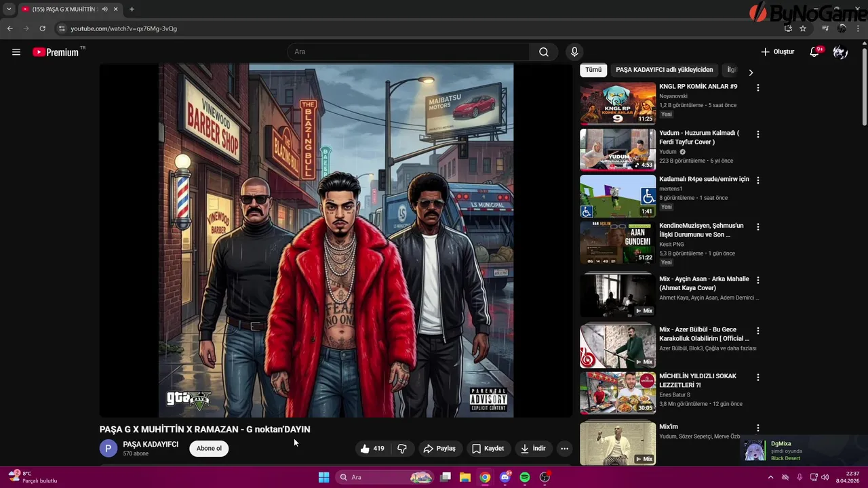
Task: Save video using Kaydet button
Action: (488, 448)
